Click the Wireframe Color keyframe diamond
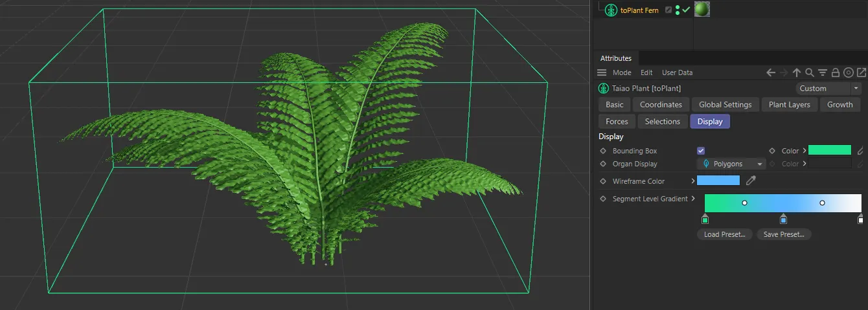 [603, 181]
